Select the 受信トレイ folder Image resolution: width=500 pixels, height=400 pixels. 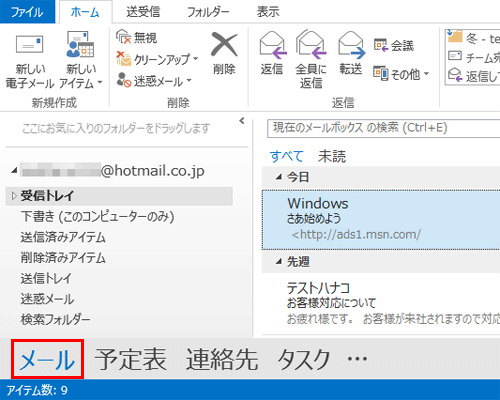tap(119, 196)
